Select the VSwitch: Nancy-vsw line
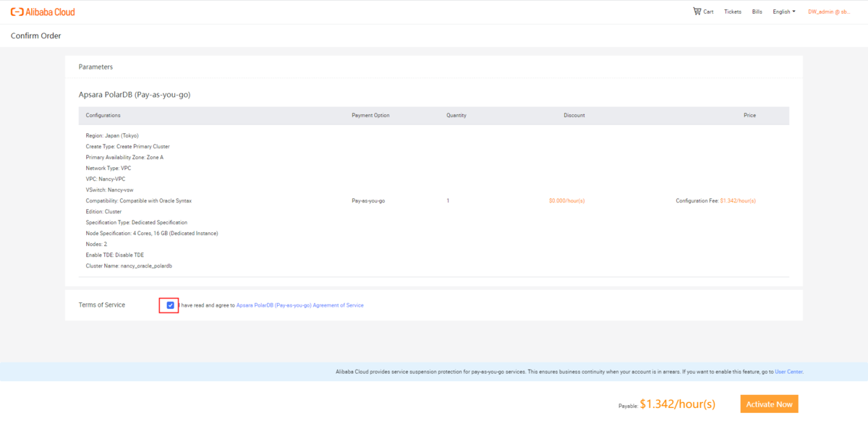 pyautogui.click(x=110, y=189)
